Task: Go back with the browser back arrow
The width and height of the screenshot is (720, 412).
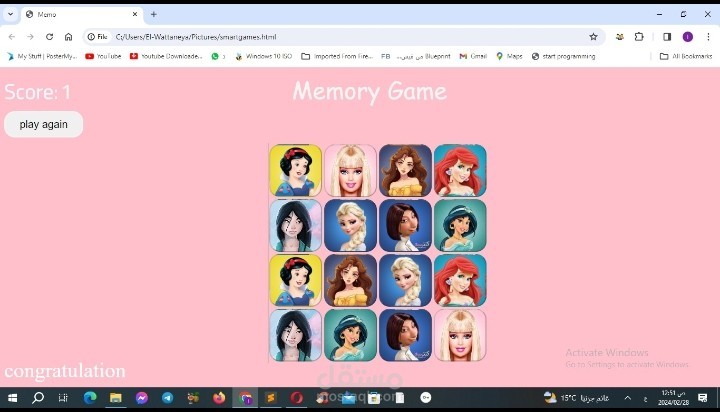Action: click(12, 37)
